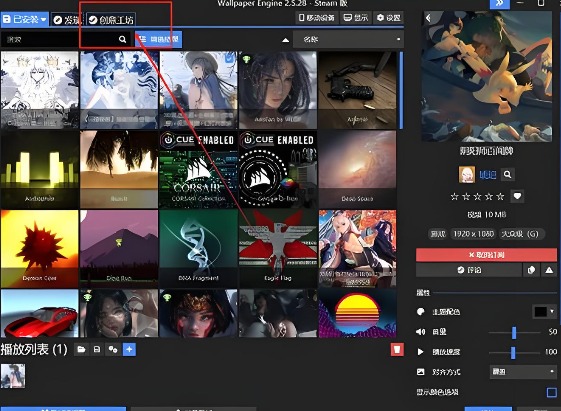
Task: Favorite wallpaper with heart icon
Action: point(517,196)
